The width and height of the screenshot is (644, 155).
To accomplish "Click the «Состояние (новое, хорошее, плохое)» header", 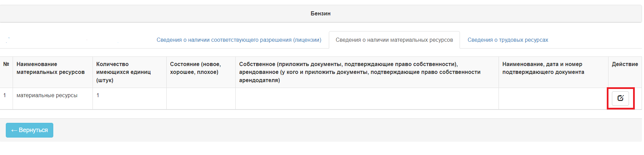I will (195, 68).
